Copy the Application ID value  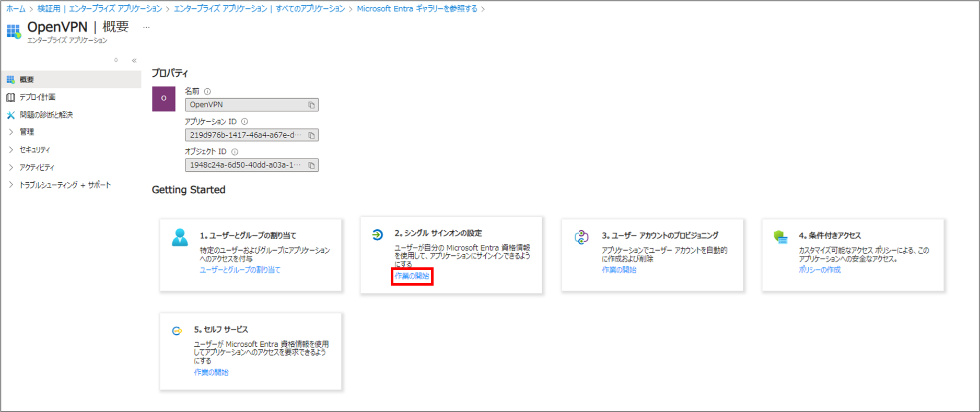pyautogui.click(x=311, y=135)
